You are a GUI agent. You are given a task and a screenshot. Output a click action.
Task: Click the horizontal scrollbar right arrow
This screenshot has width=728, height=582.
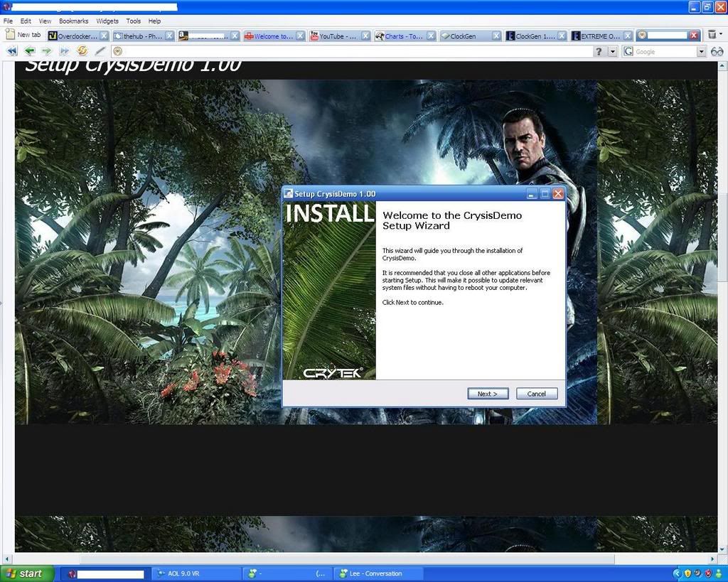[712, 559]
